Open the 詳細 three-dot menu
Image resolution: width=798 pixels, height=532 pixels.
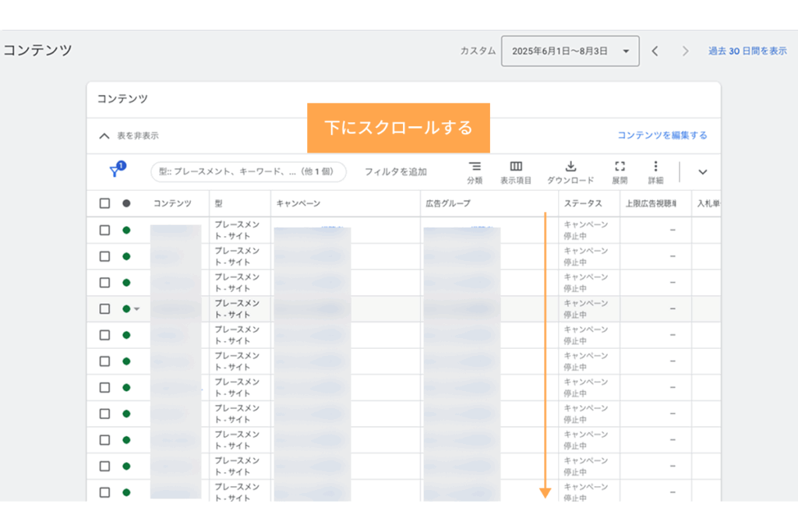(655, 172)
